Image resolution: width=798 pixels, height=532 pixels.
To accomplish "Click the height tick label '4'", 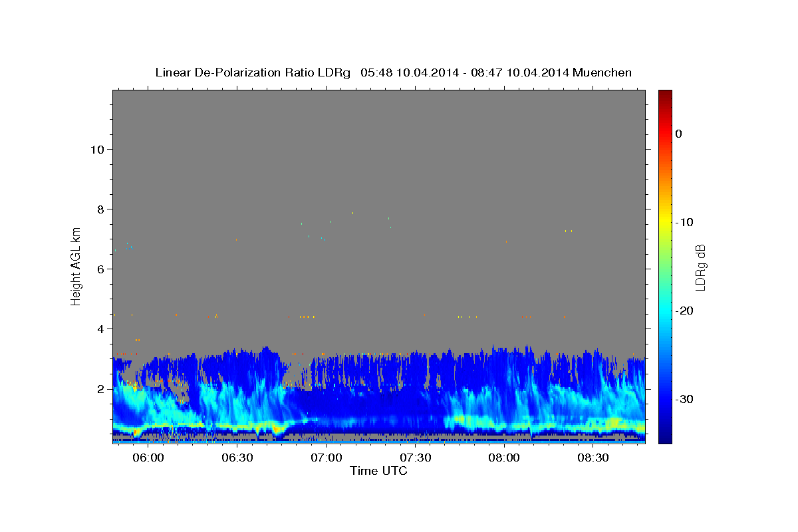I will point(100,329).
